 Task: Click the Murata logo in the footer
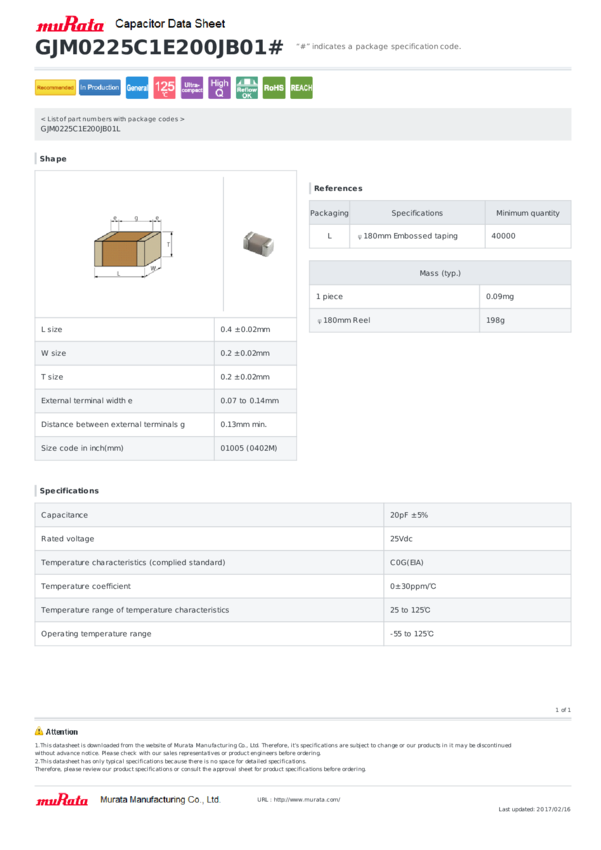tap(62, 800)
